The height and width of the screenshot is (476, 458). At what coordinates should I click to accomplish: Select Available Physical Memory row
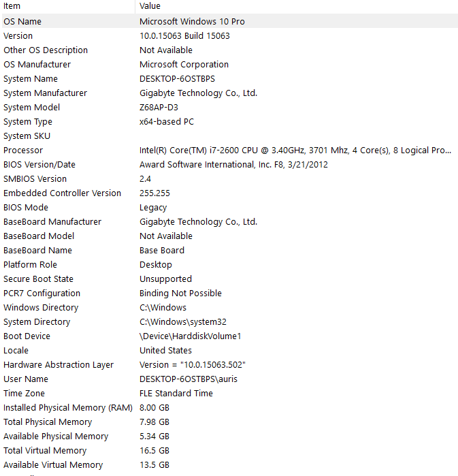coord(230,435)
